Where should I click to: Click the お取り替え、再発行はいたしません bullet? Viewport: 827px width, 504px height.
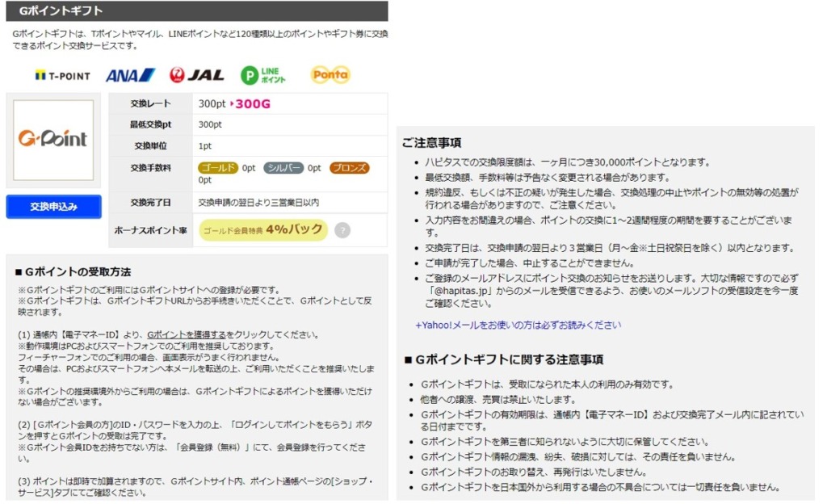[x=533, y=472]
